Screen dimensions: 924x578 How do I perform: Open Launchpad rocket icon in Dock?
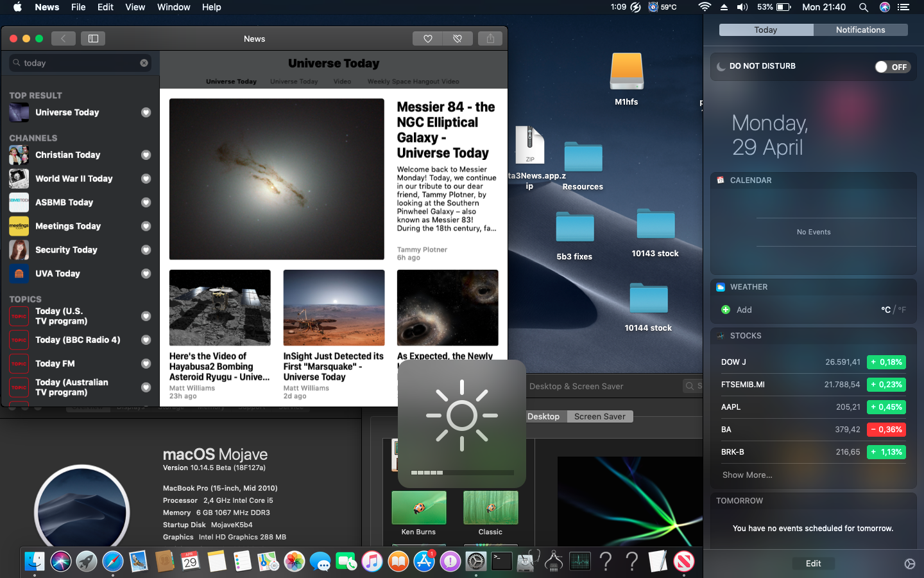click(87, 561)
